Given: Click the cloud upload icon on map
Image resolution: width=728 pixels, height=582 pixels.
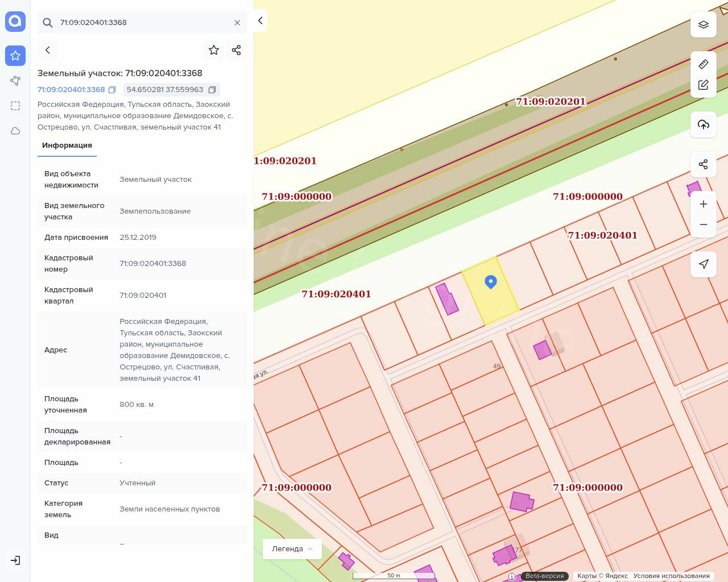Looking at the screenshot, I should click(x=703, y=124).
